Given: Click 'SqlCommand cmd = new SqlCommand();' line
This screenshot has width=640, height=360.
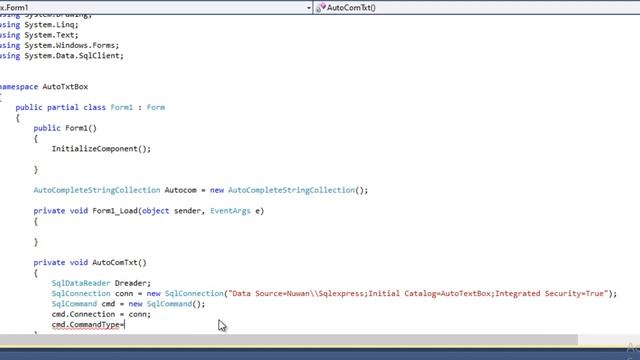Looking at the screenshot, I should [129, 304].
